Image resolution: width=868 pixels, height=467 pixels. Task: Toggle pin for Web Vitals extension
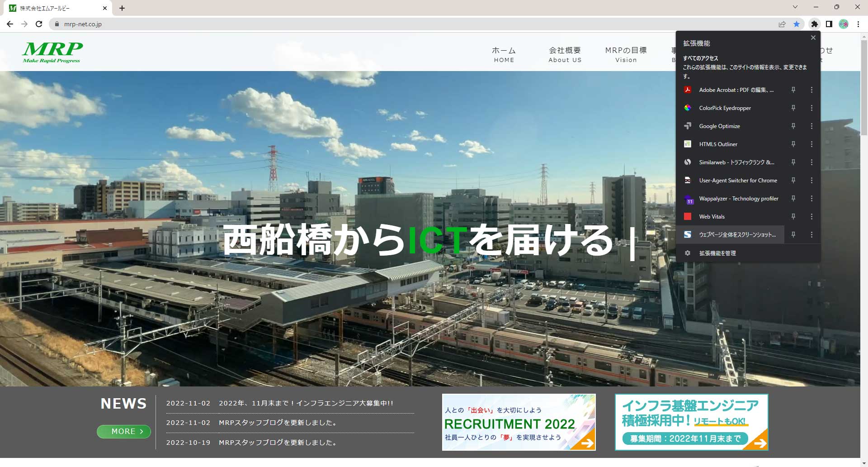click(x=793, y=216)
